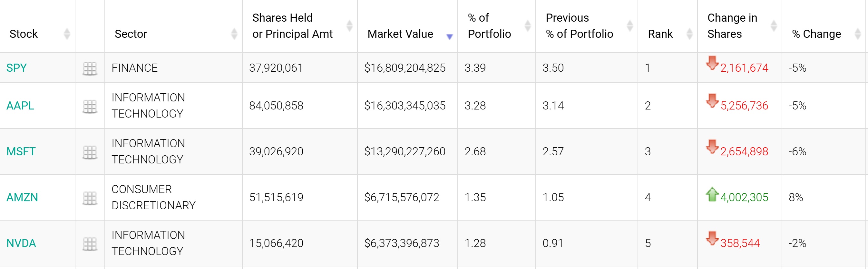The image size is (868, 269).
Task: Open the grid icon in the AAPL row
Action: tap(90, 106)
